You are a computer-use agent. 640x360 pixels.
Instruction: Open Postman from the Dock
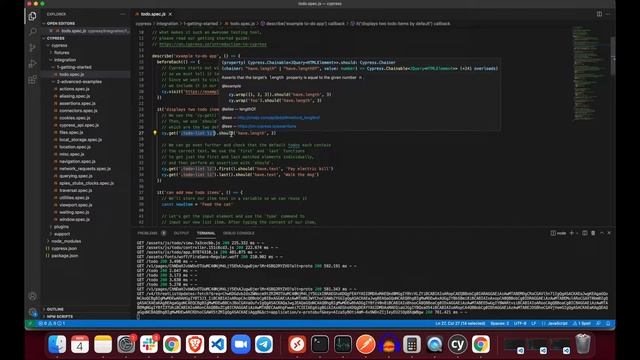point(366,344)
